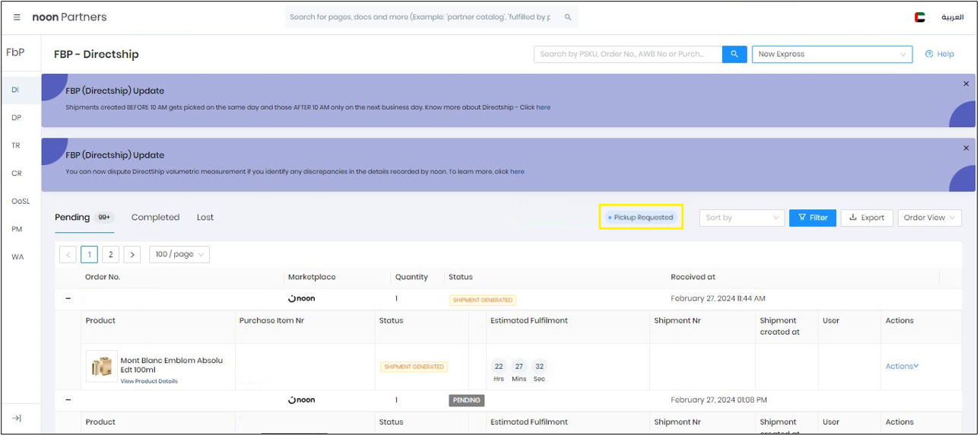Click 'here' link in volumetric dispute banner
The width and height of the screenshot is (980, 436).
coord(517,171)
